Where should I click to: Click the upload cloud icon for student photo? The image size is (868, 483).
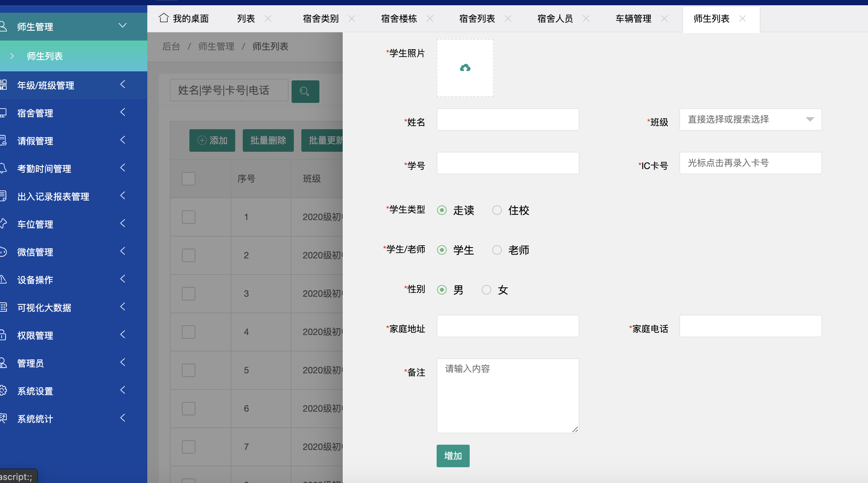465,68
